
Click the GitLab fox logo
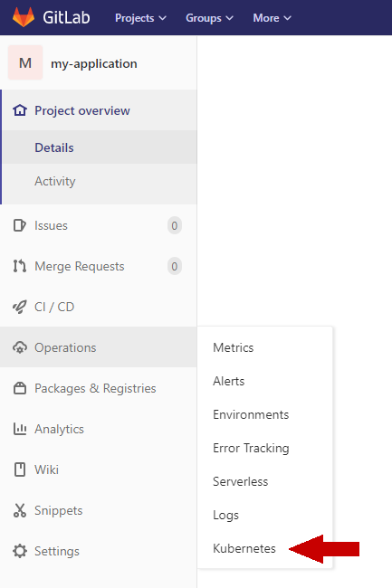pyautogui.click(x=24, y=17)
